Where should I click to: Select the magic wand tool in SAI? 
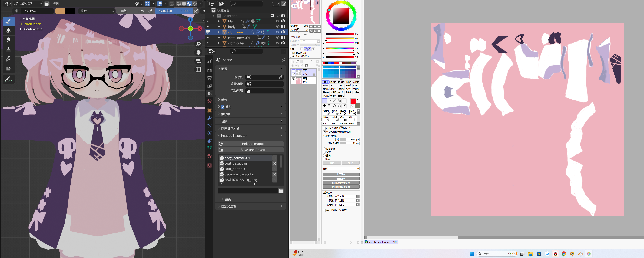[x=334, y=101]
